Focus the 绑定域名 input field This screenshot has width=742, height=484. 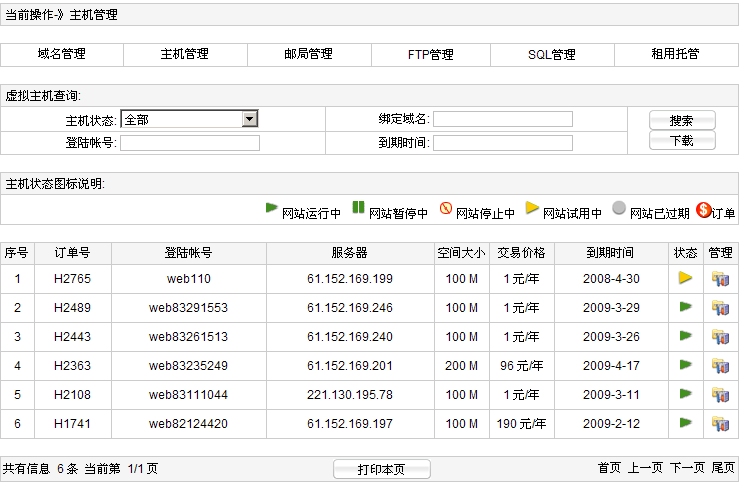pos(503,119)
